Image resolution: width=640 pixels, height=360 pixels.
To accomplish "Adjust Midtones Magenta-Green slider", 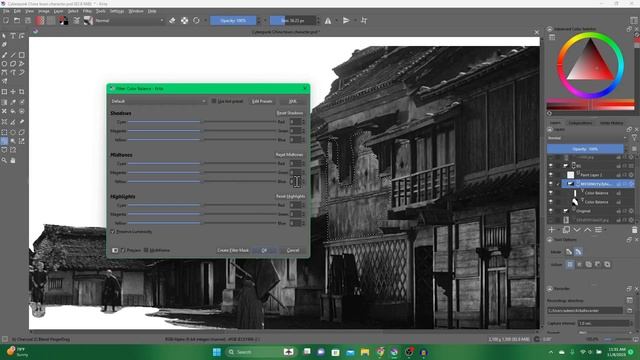I will click(202, 172).
